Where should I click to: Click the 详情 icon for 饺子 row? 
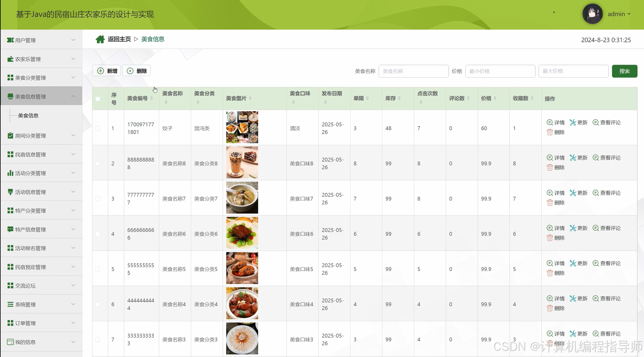coord(550,122)
